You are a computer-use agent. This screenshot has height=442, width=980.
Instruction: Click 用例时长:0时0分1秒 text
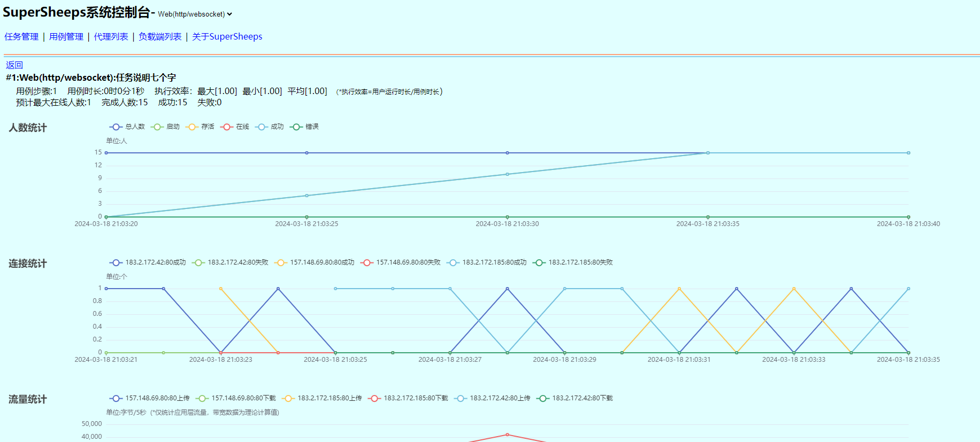tap(106, 91)
